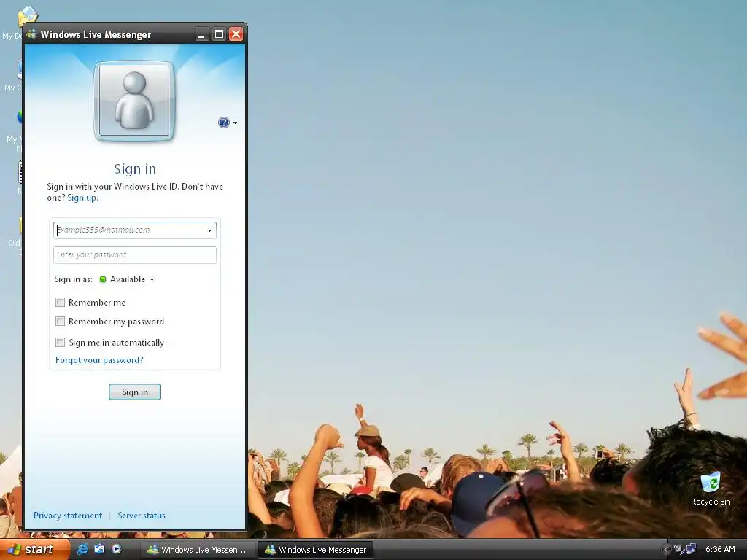Open the Windows Start menu

point(34,549)
